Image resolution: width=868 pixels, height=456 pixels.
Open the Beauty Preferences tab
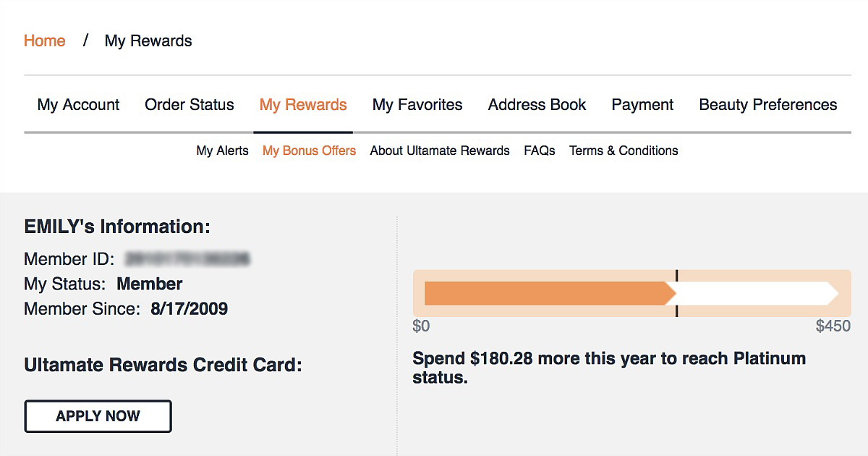click(x=767, y=105)
